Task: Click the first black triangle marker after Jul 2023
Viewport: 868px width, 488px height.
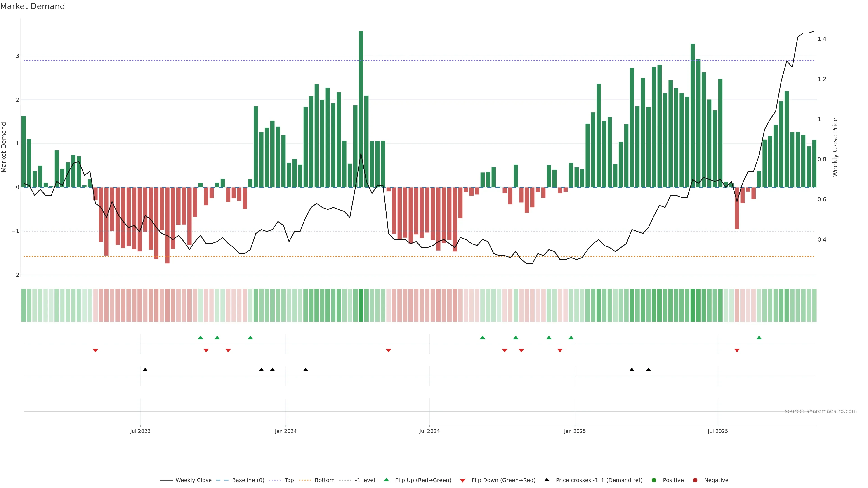Action: pyautogui.click(x=145, y=370)
